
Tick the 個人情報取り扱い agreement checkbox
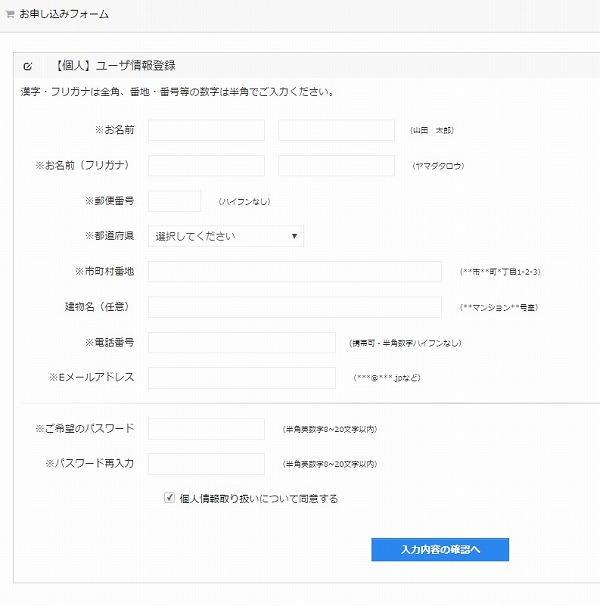[169, 497]
